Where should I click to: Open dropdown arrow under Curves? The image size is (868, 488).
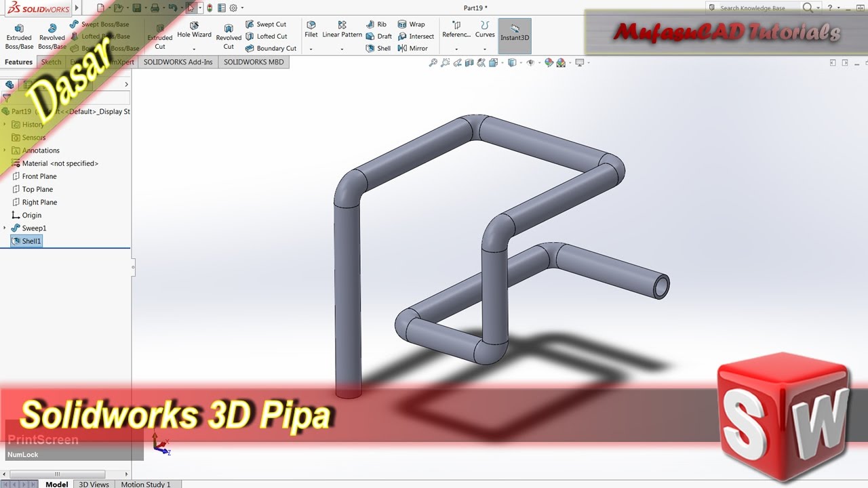pos(485,49)
